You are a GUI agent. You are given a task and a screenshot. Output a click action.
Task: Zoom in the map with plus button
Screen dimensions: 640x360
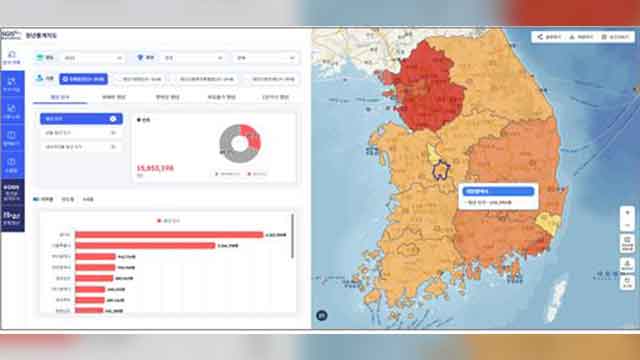pos(627,213)
